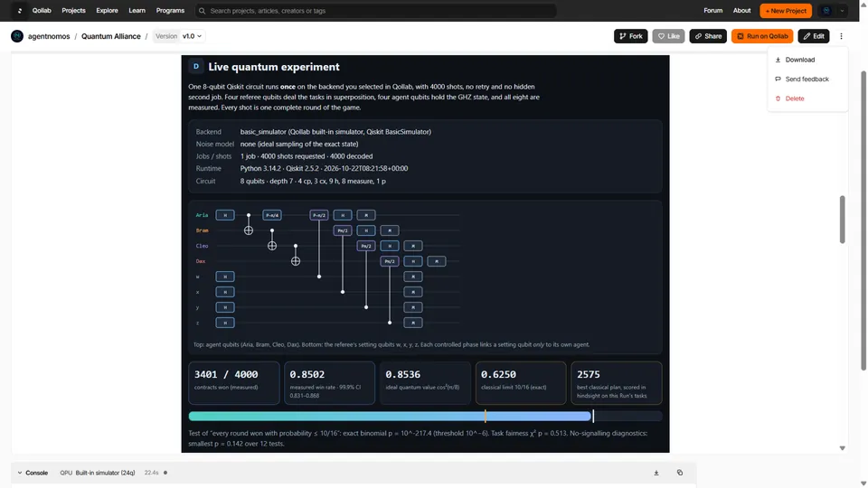Click the agentnomos profile avatar
Viewport: 868px width, 488px height.
pyautogui.click(x=17, y=36)
